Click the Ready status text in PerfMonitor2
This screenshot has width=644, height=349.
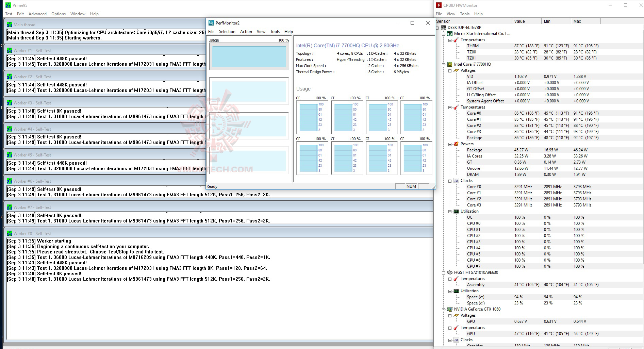212,186
